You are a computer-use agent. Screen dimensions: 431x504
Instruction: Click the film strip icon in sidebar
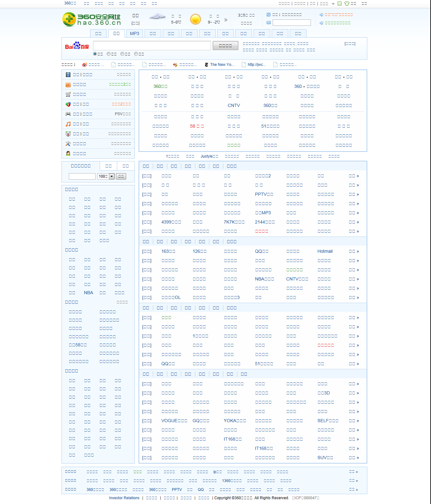point(68,75)
